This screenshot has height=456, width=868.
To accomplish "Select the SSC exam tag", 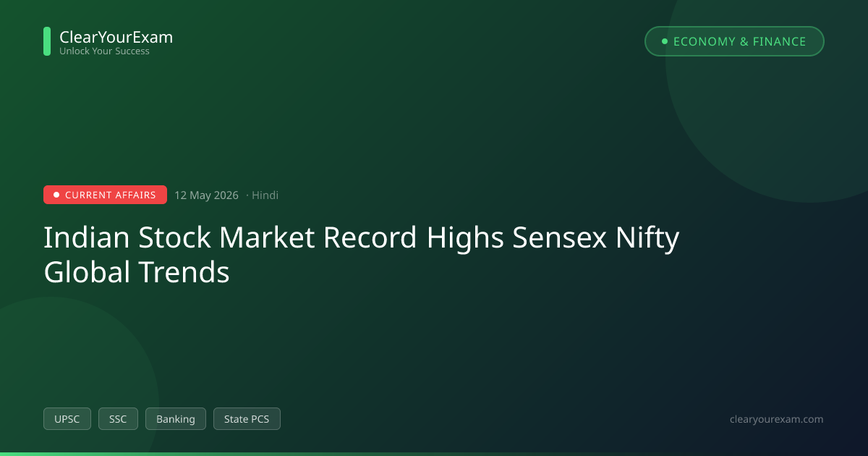I will coord(118,419).
